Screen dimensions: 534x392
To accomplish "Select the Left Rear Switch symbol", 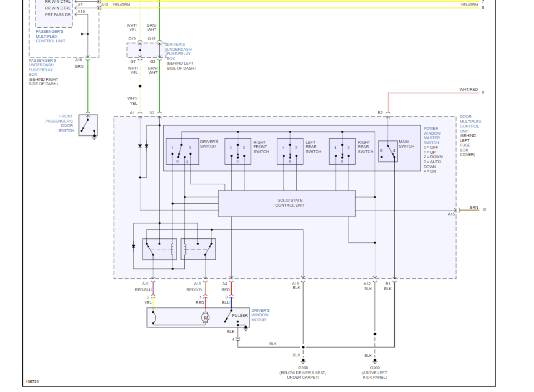I will click(290, 151).
